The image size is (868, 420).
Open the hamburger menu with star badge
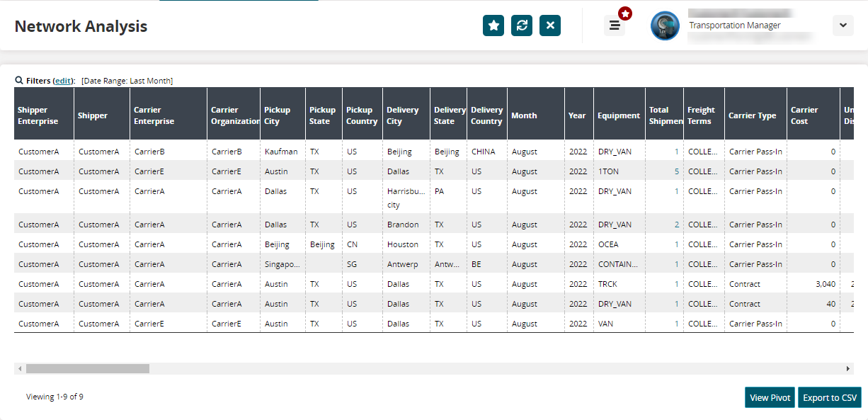[615, 25]
